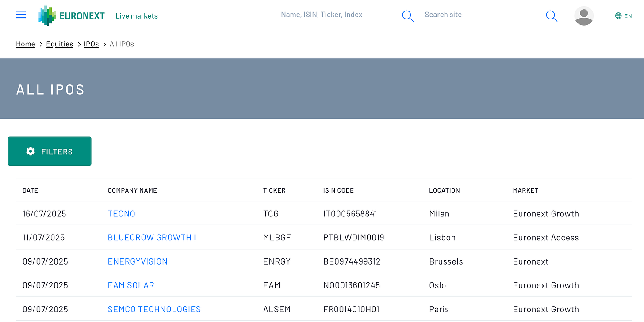This screenshot has height=322, width=644.
Task: Click ISIN code BE0974499312
Action: tap(352, 261)
